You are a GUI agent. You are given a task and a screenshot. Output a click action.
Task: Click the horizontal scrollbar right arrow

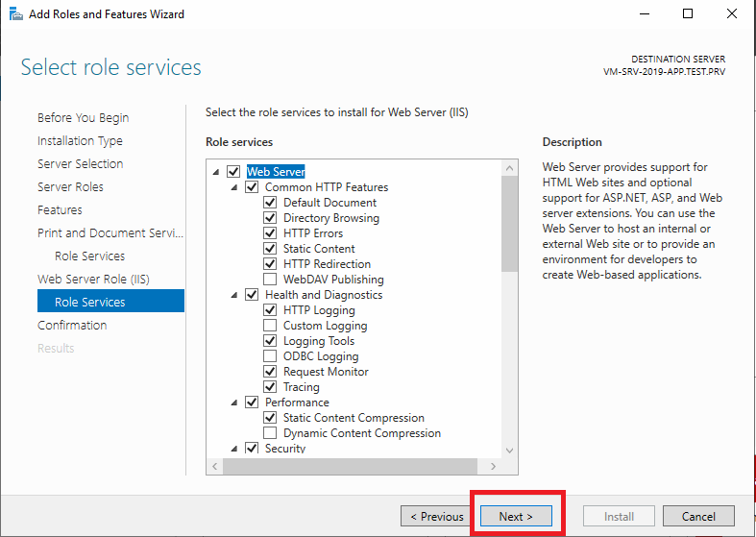click(493, 466)
